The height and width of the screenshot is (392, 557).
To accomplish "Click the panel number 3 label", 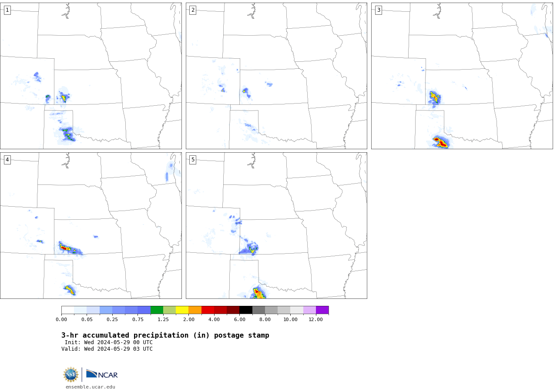I will coord(378,10).
